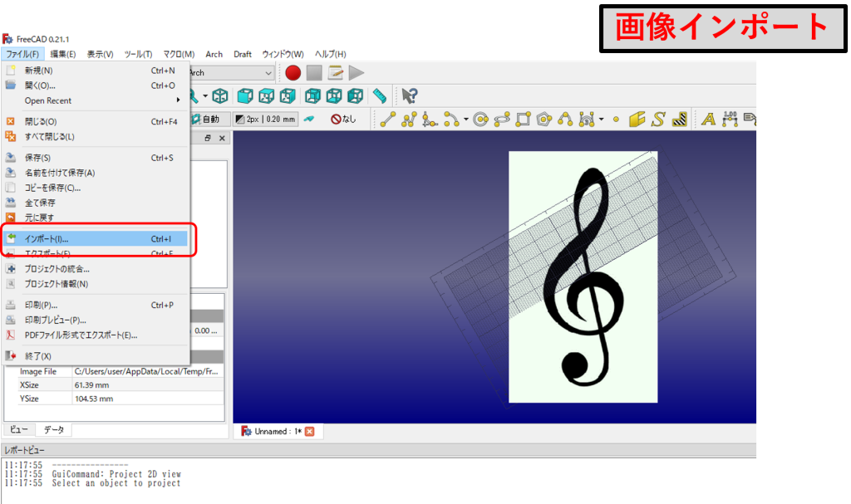851x504 pixels.
Task: Set view to isometric cube icon
Action: tap(219, 95)
